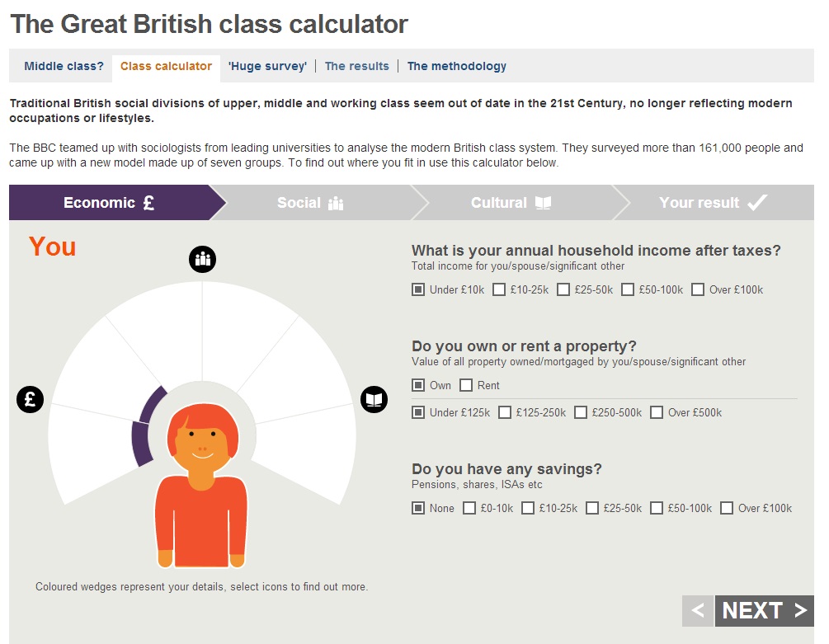Check the Rent option for property

click(x=466, y=384)
